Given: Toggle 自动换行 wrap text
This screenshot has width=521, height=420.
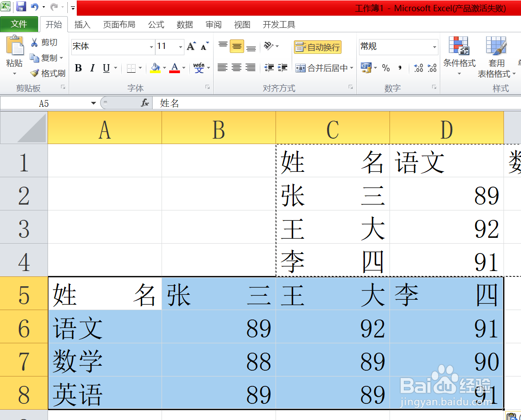Looking at the screenshot, I should tap(317, 47).
